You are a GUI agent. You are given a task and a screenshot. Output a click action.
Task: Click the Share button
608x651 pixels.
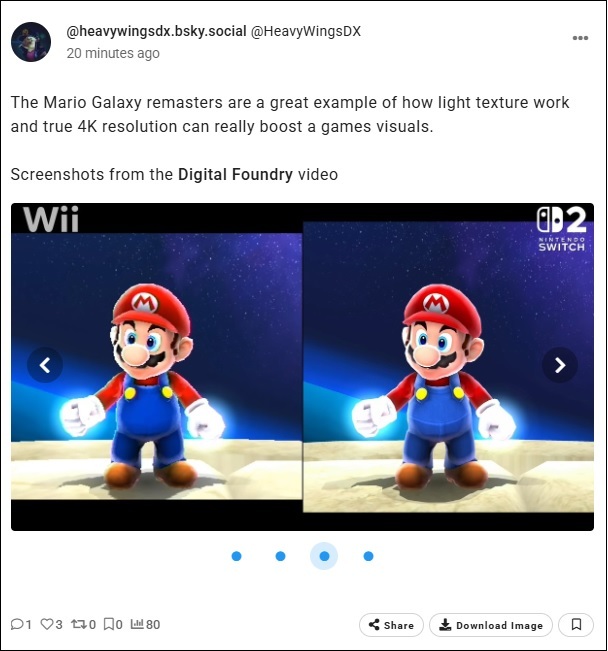[391, 625]
